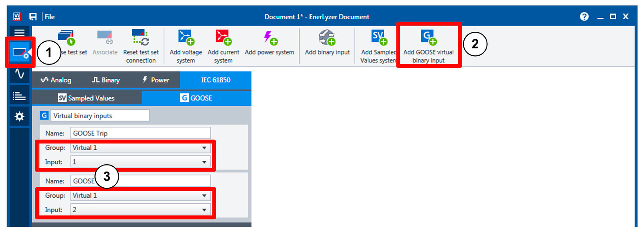The image size is (644, 233).
Task: Switch to the Analog tab
Action: click(x=56, y=80)
